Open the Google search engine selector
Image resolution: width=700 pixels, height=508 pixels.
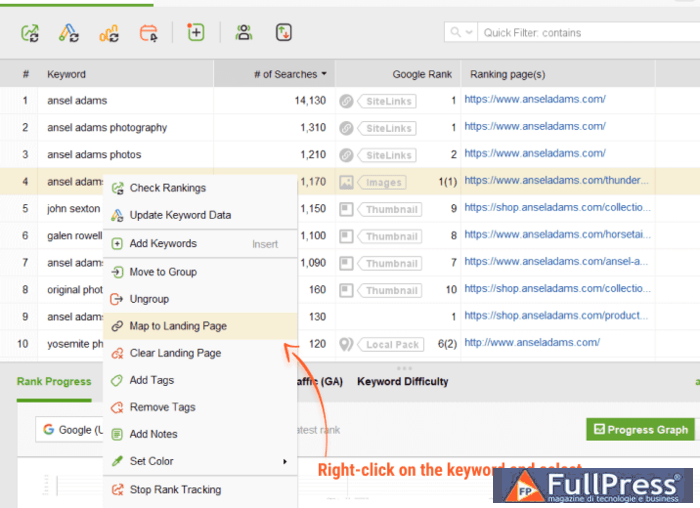tap(71, 430)
